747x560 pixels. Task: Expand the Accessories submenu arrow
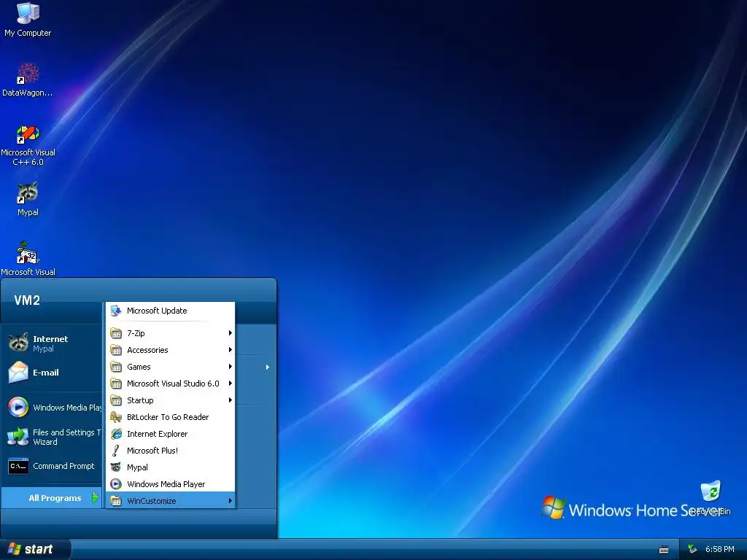tap(230, 349)
